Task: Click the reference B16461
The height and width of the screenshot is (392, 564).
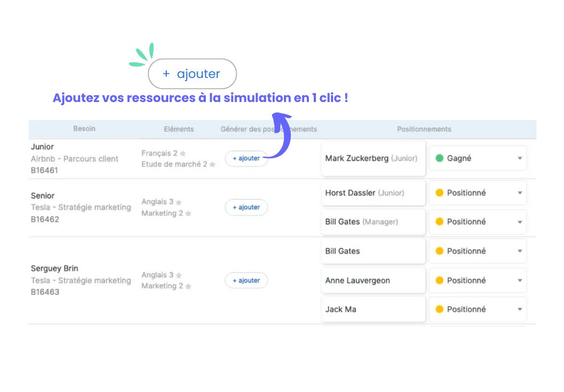Action: pyautogui.click(x=44, y=170)
